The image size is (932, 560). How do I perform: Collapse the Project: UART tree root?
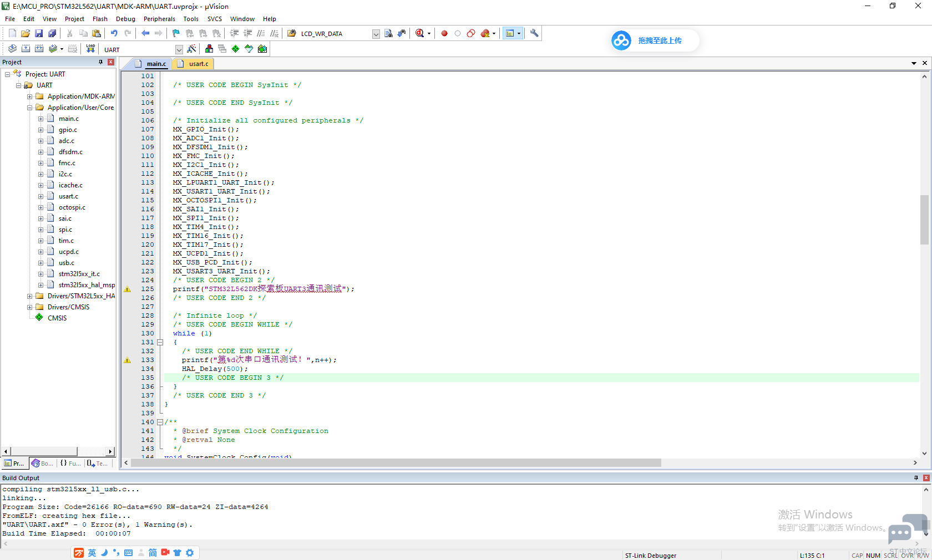7,74
